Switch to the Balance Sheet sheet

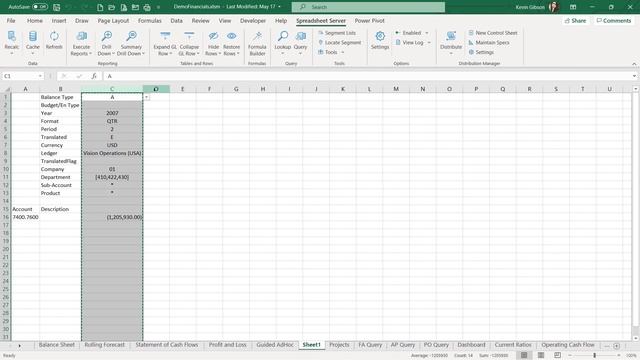pos(57,345)
